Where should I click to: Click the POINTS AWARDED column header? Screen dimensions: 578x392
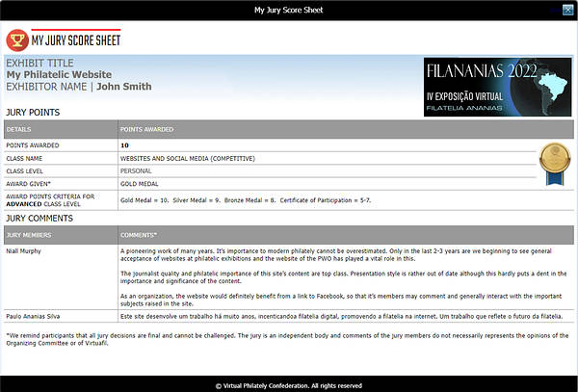(146, 129)
